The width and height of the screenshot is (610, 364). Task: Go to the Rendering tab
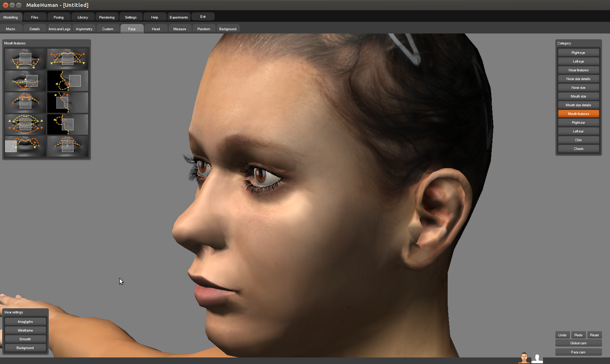pos(107,17)
